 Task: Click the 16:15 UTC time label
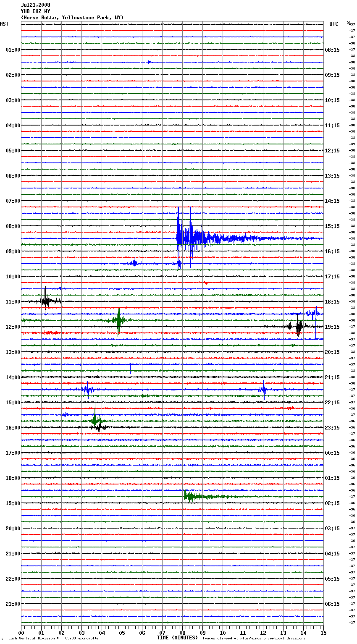(332, 251)
